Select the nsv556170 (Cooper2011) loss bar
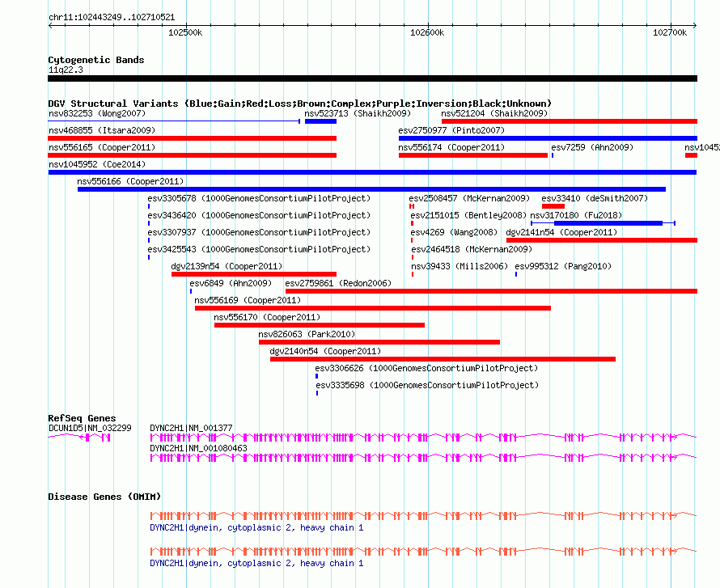 click(x=319, y=325)
